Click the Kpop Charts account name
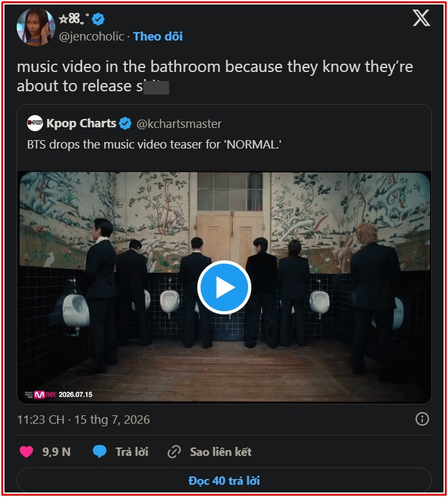448x497 pixels. coord(82,123)
